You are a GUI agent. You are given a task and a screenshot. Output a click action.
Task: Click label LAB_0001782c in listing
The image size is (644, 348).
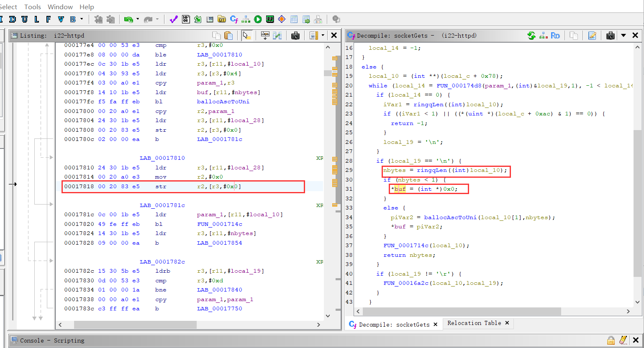click(162, 262)
